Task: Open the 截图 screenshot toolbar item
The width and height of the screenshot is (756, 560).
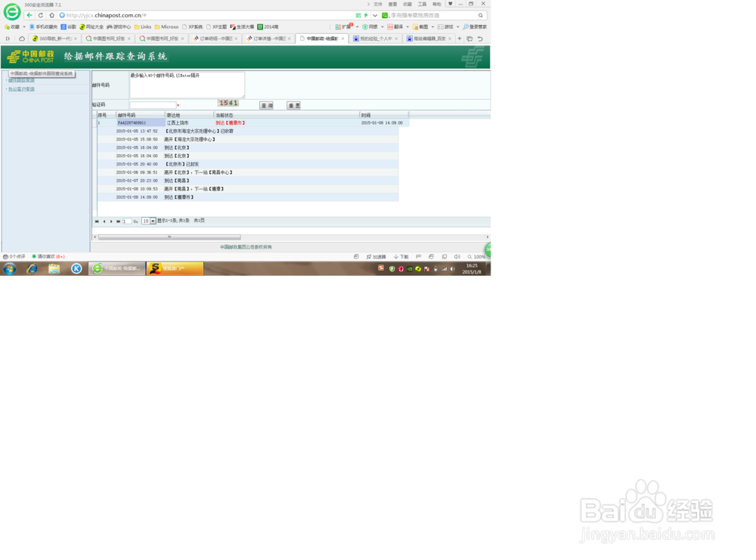Action: tap(420, 27)
